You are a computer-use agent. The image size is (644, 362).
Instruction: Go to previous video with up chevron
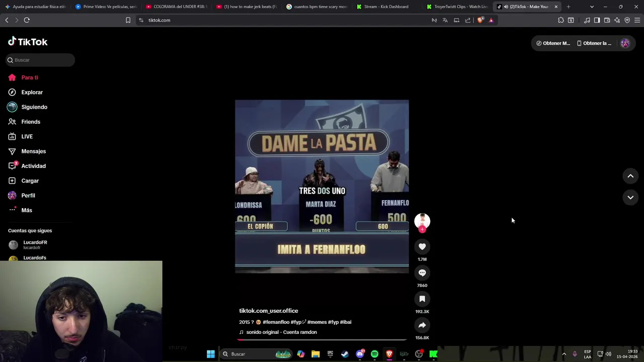point(630,176)
